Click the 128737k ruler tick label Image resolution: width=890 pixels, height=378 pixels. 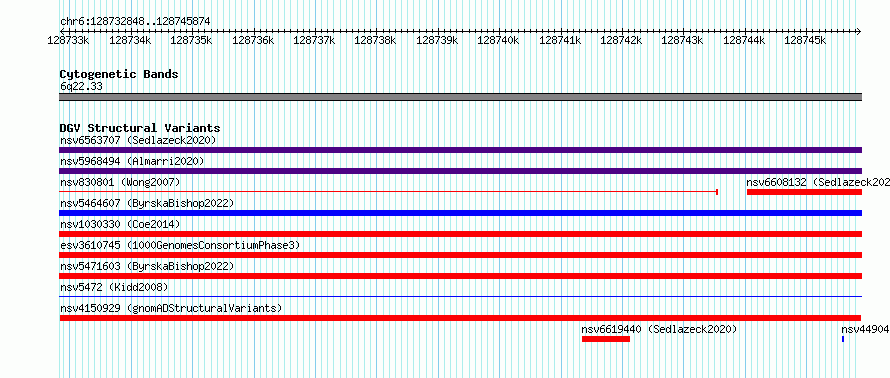pos(314,40)
